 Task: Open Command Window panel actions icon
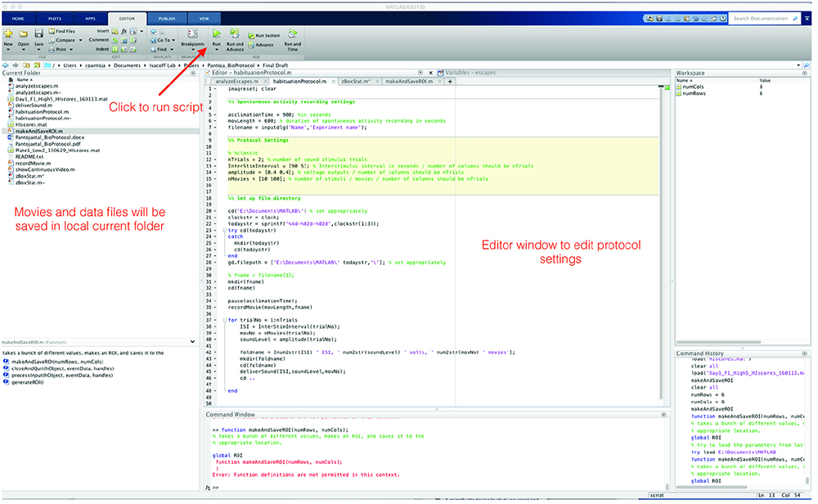pyautogui.click(x=663, y=415)
